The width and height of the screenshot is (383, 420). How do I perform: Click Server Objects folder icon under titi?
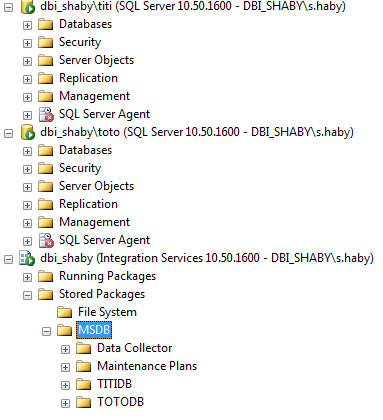[x=46, y=61]
